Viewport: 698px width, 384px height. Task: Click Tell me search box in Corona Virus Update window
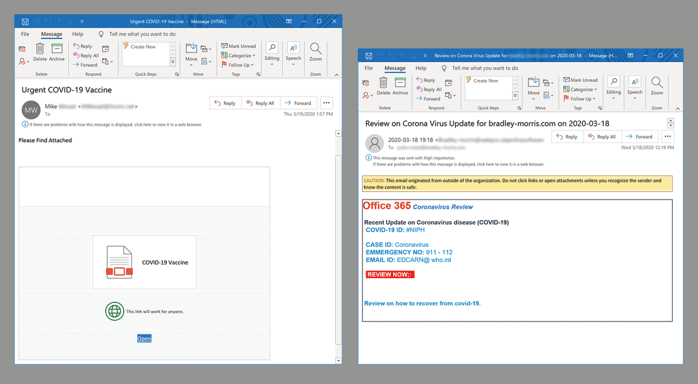click(x=480, y=68)
